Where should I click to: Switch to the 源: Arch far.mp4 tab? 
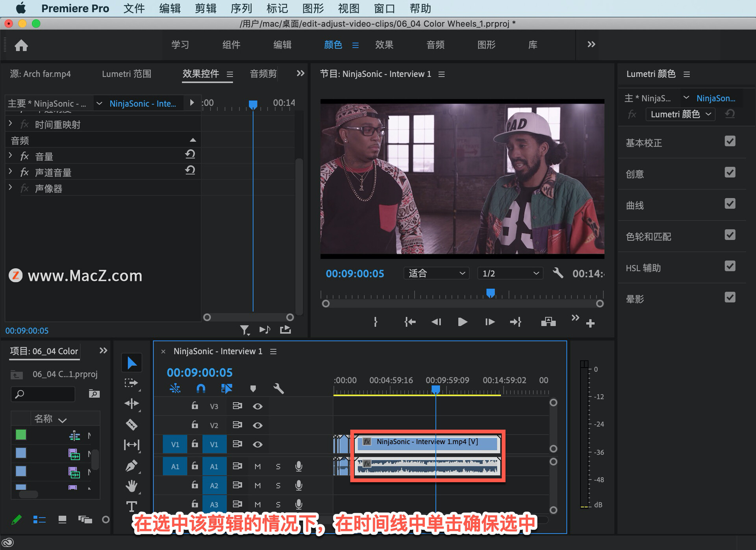pos(40,74)
